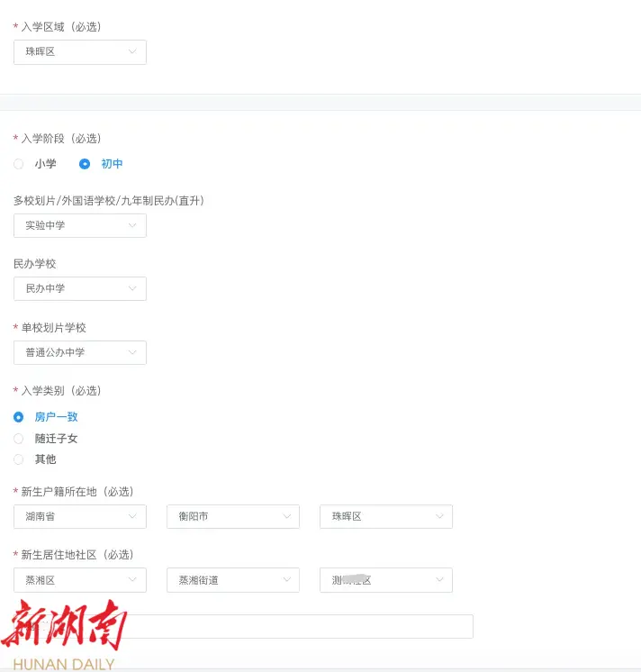Image resolution: width=641 pixels, height=672 pixels.
Task: Select the 初中 radio option
Action: tap(85, 164)
